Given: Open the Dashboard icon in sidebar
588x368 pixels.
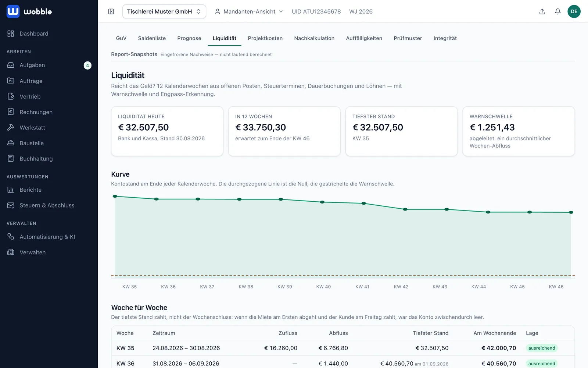Looking at the screenshot, I should point(11,33).
